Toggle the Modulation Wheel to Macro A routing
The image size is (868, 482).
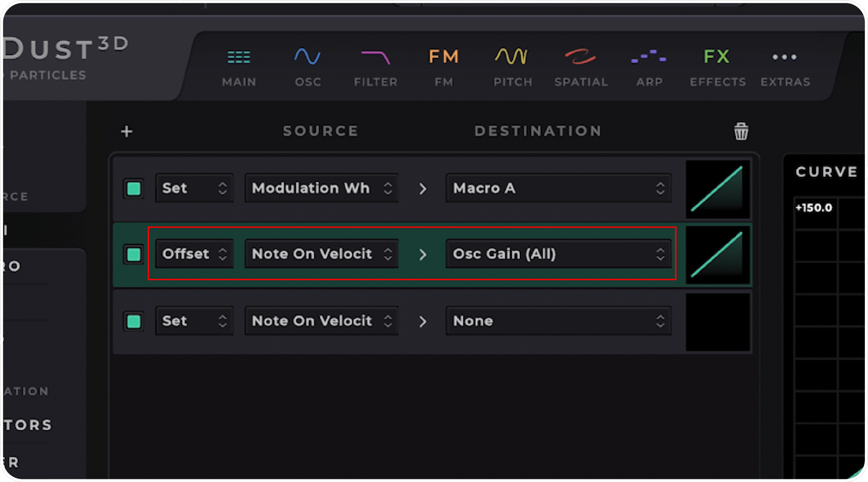pyautogui.click(x=133, y=188)
